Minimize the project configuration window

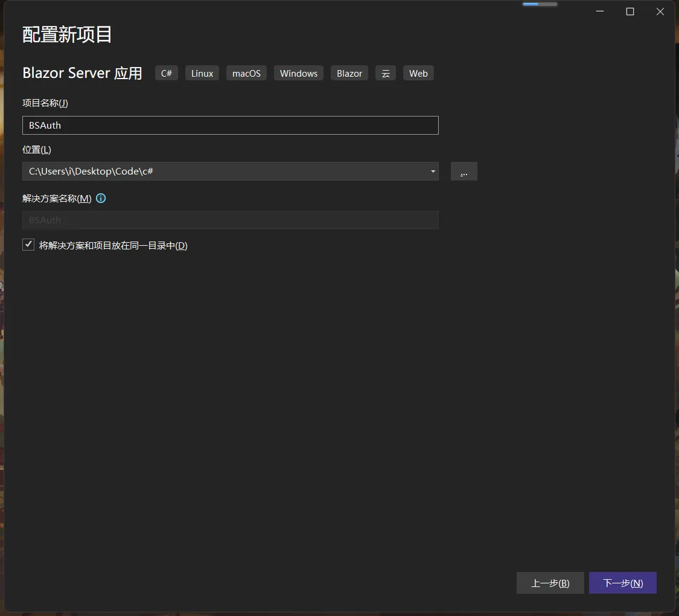(600, 11)
